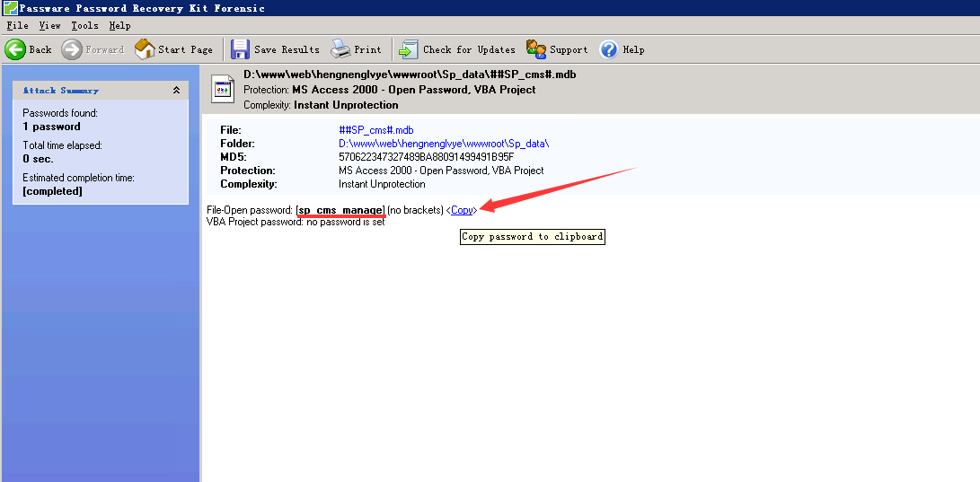The width and height of the screenshot is (980, 482).
Task: Click the Support people icon
Action: (x=536, y=49)
